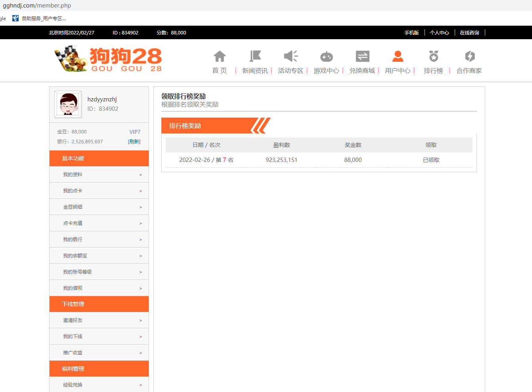This screenshot has width=532, height=392.
Task: Open 我的点卡 sidebar item
Action: 73,191
